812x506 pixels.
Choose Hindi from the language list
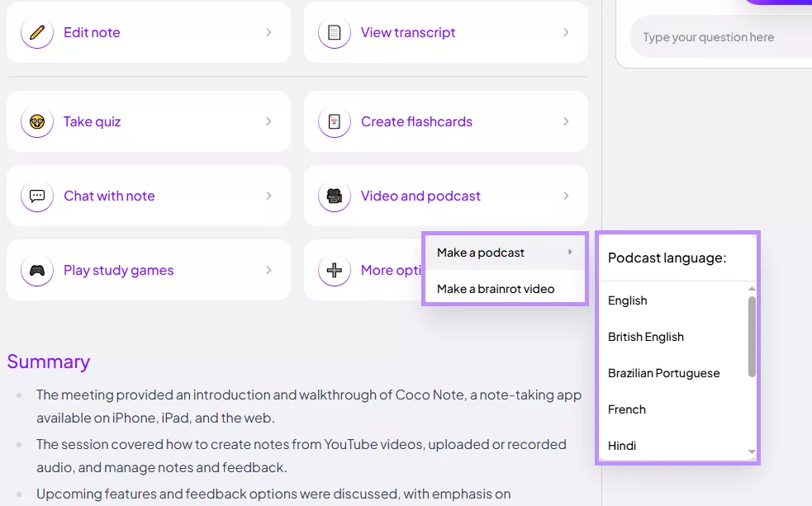tap(621, 446)
